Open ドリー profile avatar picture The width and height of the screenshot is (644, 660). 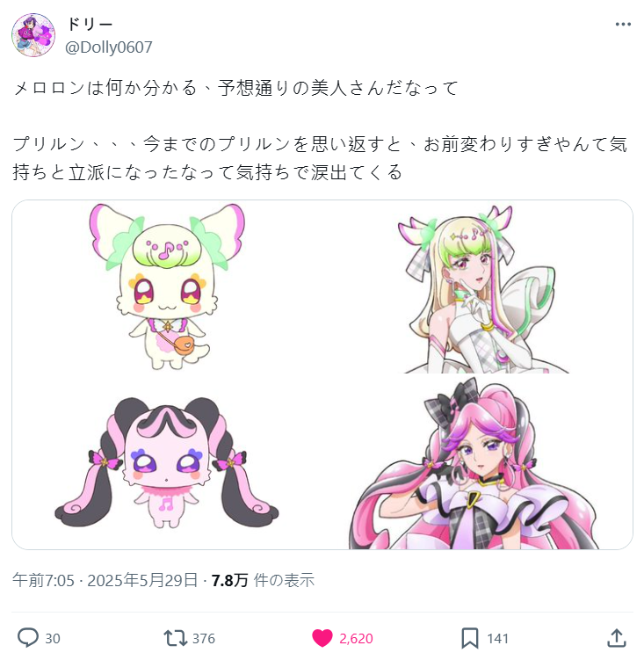pyautogui.click(x=33, y=35)
